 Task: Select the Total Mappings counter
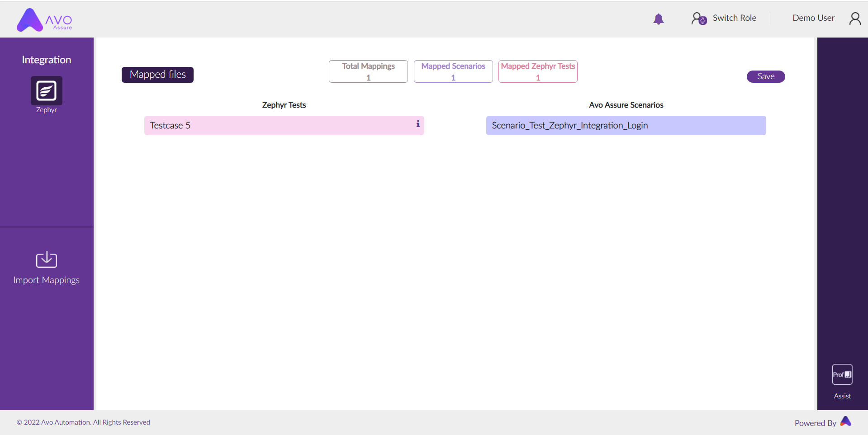[x=368, y=71]
